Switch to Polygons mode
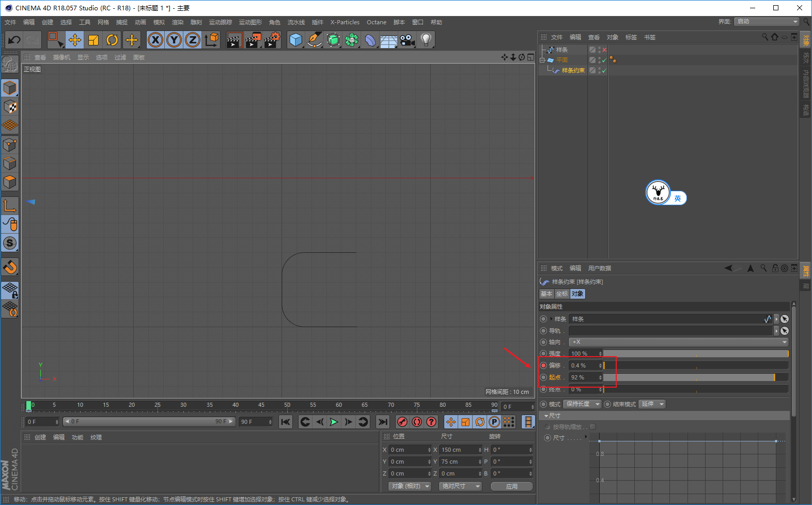This screenshot has height=505, width=812. [10, 182]
